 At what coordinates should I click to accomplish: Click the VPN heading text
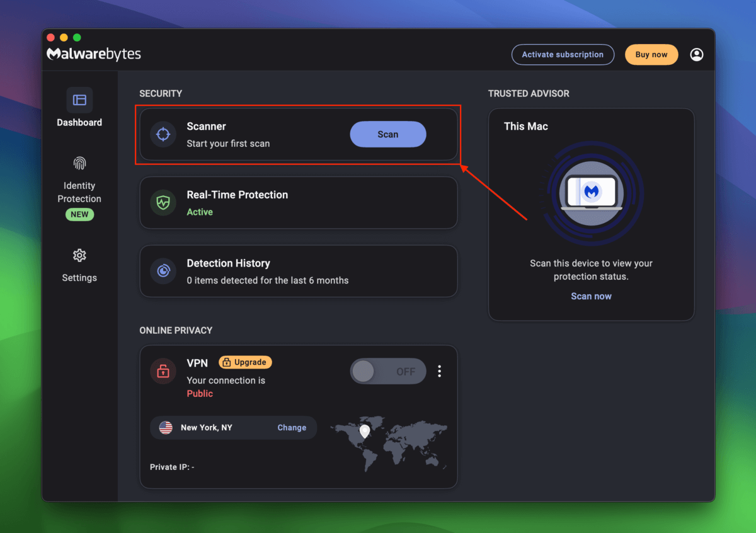pos(197,363)
